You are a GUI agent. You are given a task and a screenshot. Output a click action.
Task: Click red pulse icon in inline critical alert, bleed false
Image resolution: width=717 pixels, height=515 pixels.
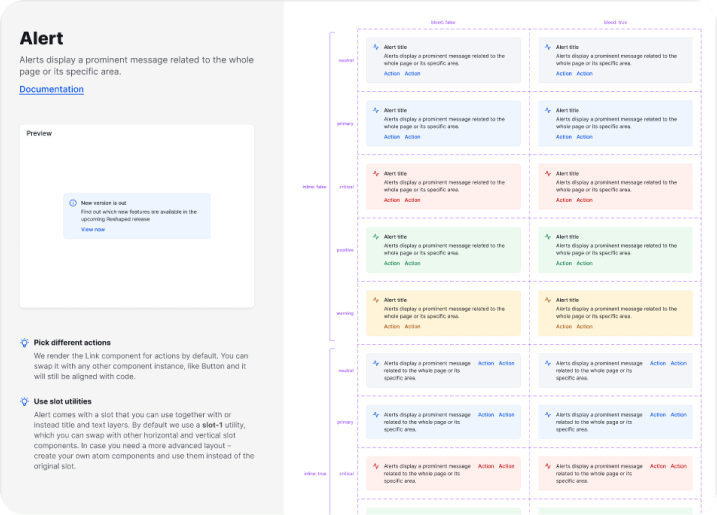pos(376,466)
